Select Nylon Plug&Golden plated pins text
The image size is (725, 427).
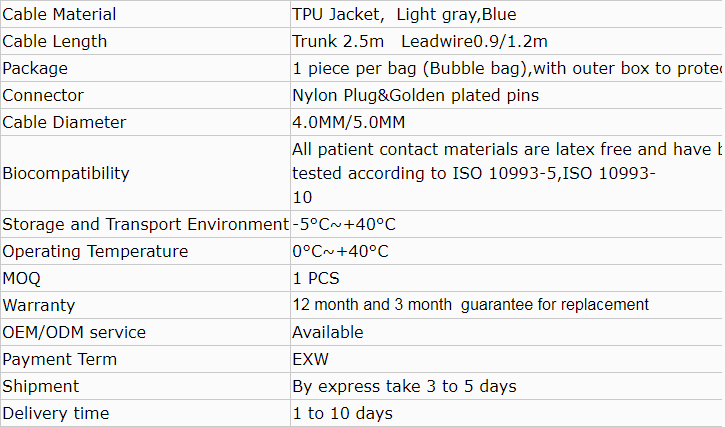pos(415,95)
